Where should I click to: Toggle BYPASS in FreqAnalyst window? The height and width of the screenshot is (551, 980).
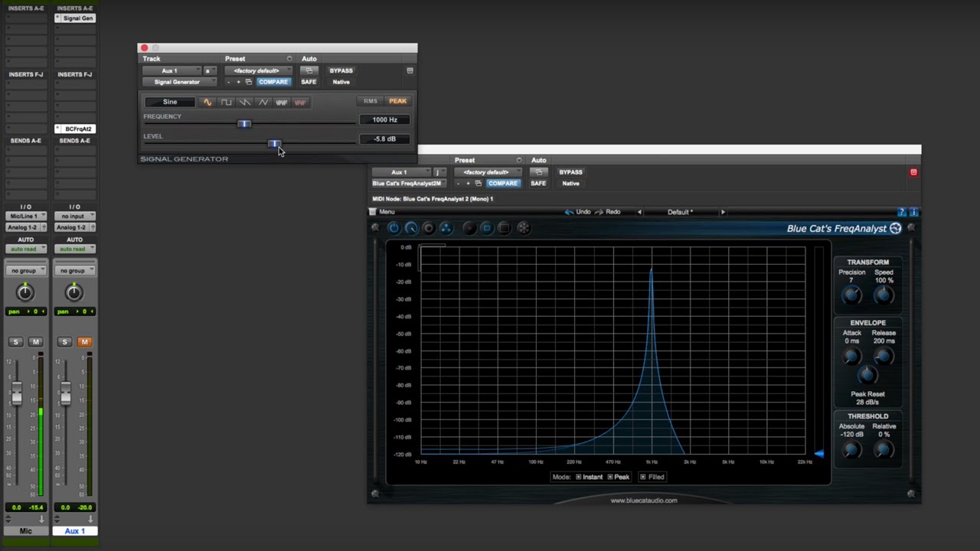(570, 172)
